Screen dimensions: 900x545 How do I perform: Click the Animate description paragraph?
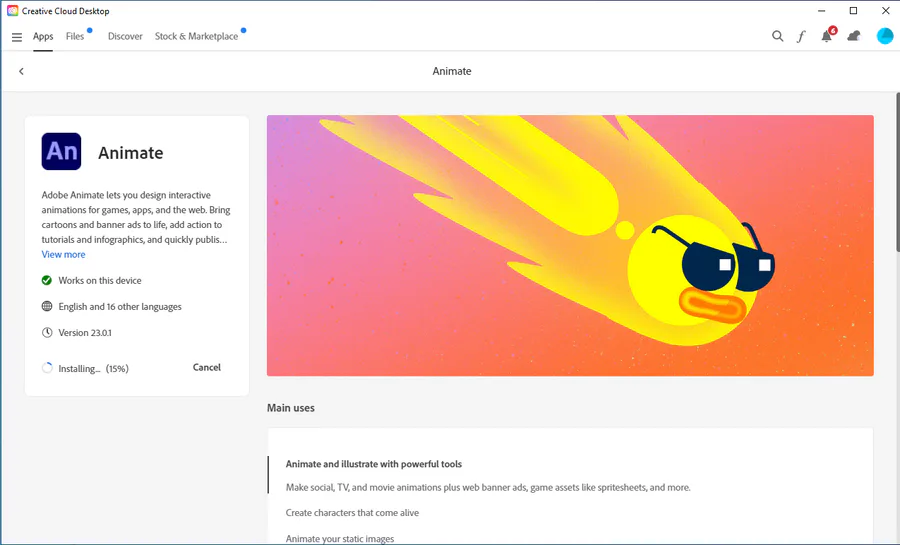click(136, 217)
